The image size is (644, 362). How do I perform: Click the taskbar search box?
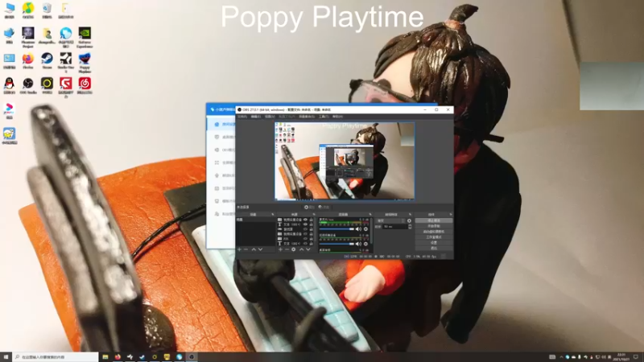[56, 357]
